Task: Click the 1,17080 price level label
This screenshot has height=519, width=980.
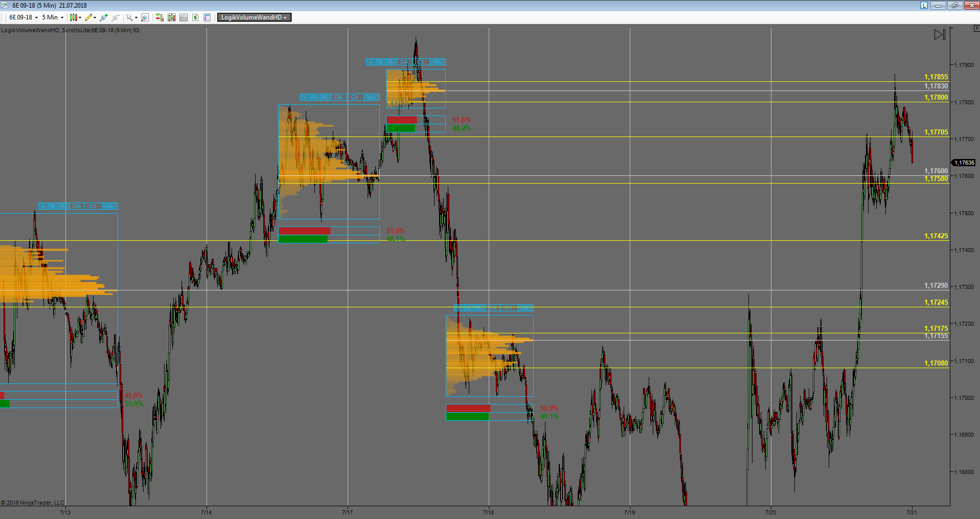Action: (936, 364)
